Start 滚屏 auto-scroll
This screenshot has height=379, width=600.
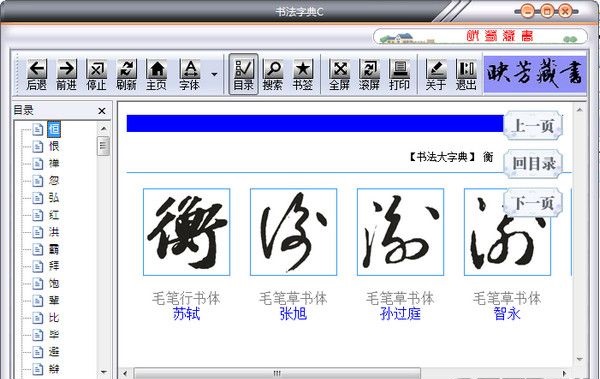369,75
